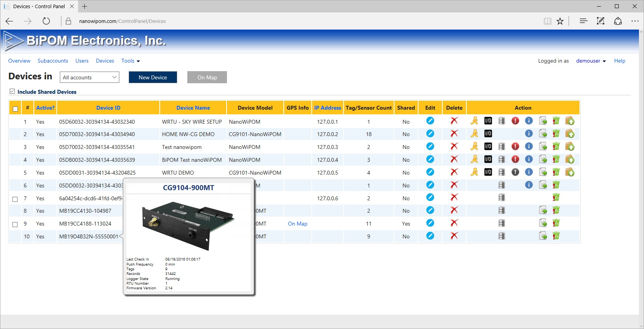Click green trash icon in row 9
Image resolution: width=644 pixels, height=329 pixels.
[556, 223]
